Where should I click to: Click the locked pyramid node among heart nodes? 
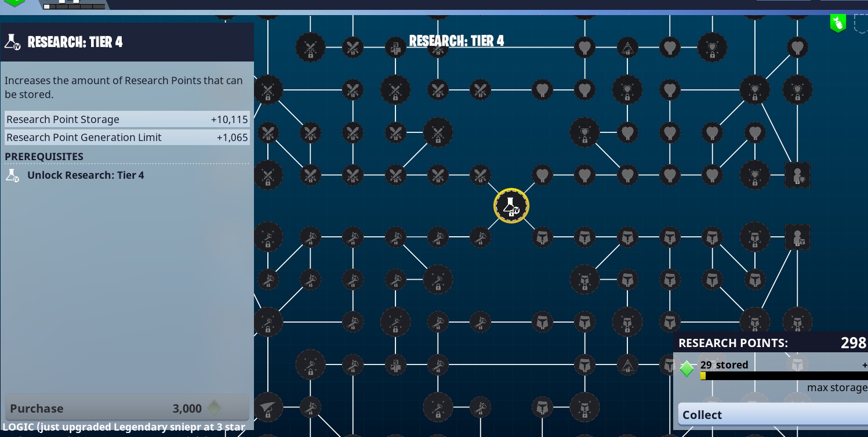pos(627,47)
